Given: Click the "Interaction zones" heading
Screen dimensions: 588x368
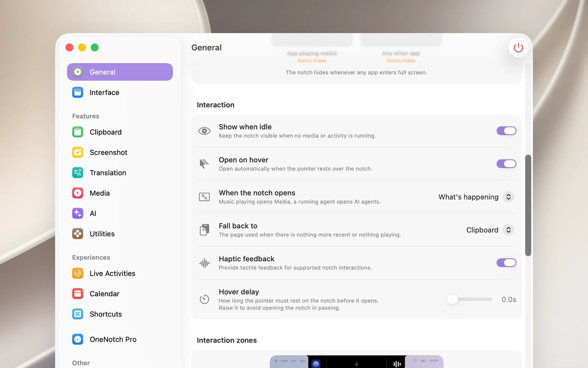Looking at the screenshot, I should pyautogui.click(x=227, y=340).
